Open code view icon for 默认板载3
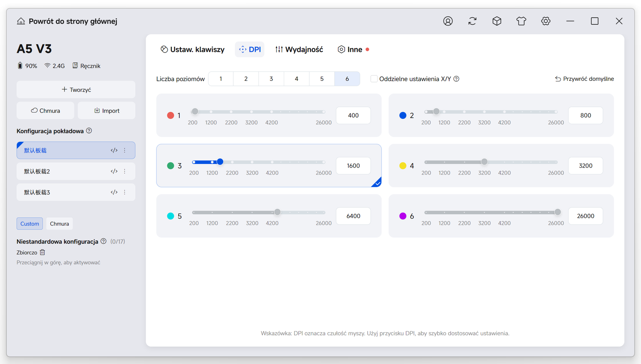641x364 pixels. (114, 192)
